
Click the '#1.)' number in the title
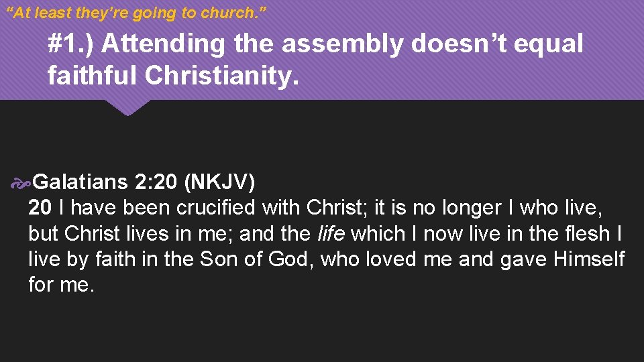tap(70, 44)
